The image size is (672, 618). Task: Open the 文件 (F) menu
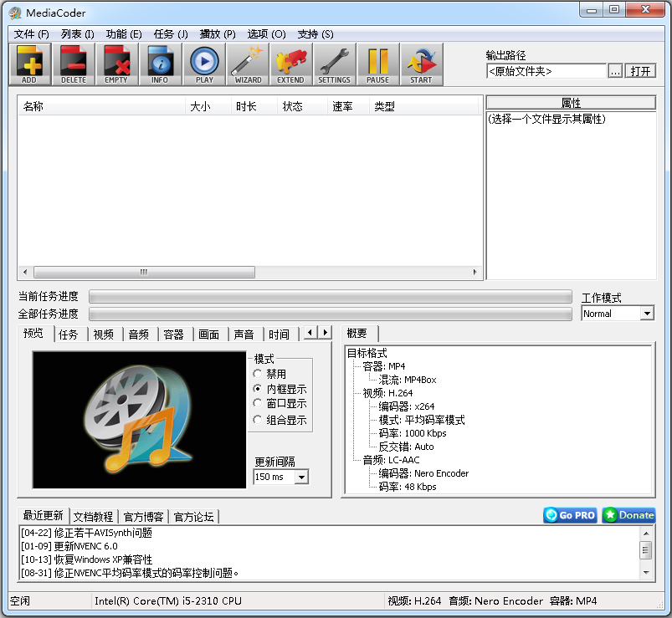click(x=31, y=34)
